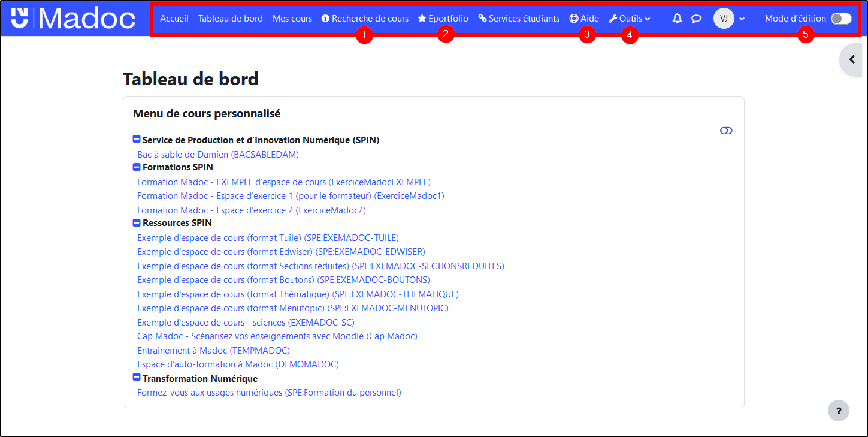Open Bac à sable de Damien course
868x437 pixels.
coord(217,154)
